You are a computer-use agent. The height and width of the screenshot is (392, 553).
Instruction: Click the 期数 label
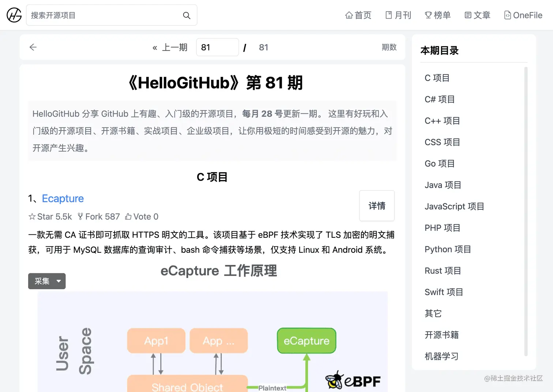pyautogui.click(x=389, y=47)
